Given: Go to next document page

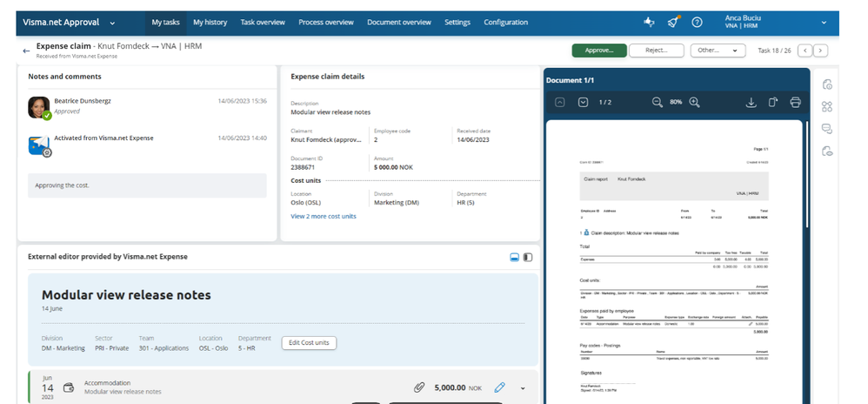Looking at the screenshot, I should pyautogui.click(x=583, y=103).
